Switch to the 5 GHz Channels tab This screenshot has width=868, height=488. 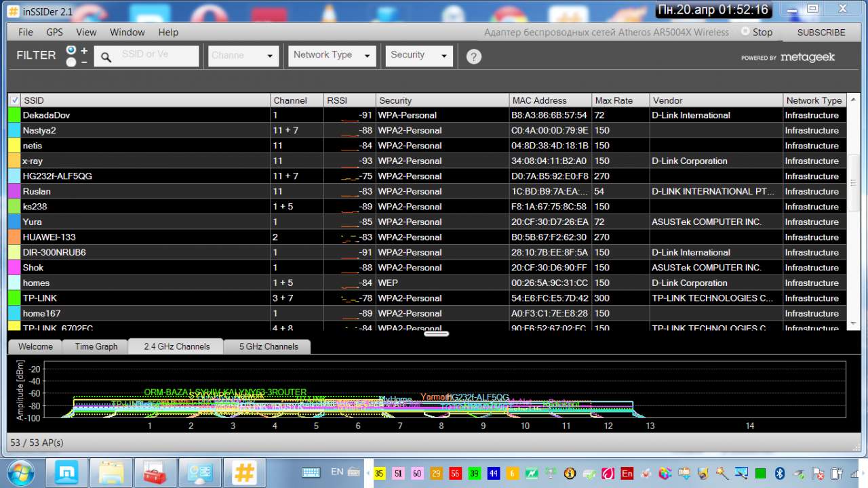click(269, 346)
